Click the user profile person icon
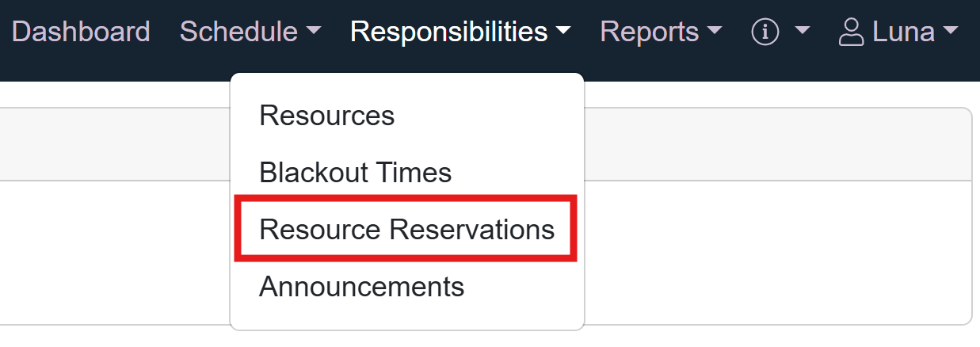The height and width of the screenshot is (347, 980). (x=851, y=32)
